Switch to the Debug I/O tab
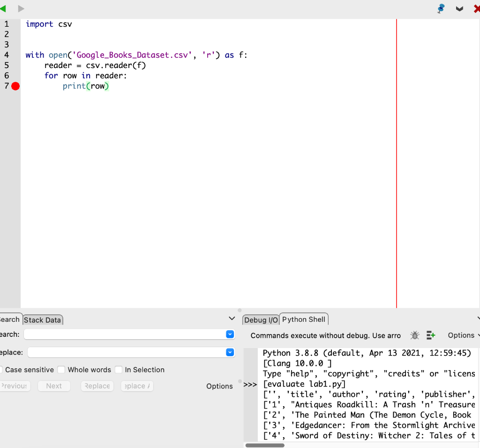This screenshot has height=448, width=480. pos(260,319)
